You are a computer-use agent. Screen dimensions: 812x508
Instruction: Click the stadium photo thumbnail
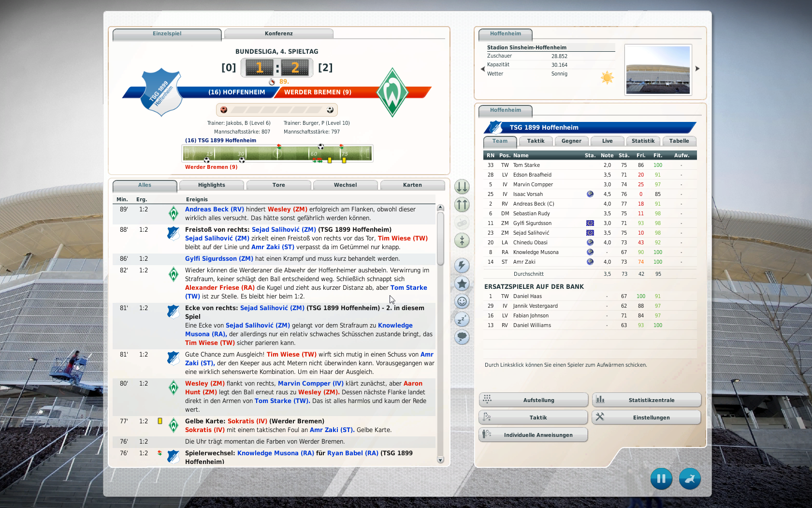(658, 70)
